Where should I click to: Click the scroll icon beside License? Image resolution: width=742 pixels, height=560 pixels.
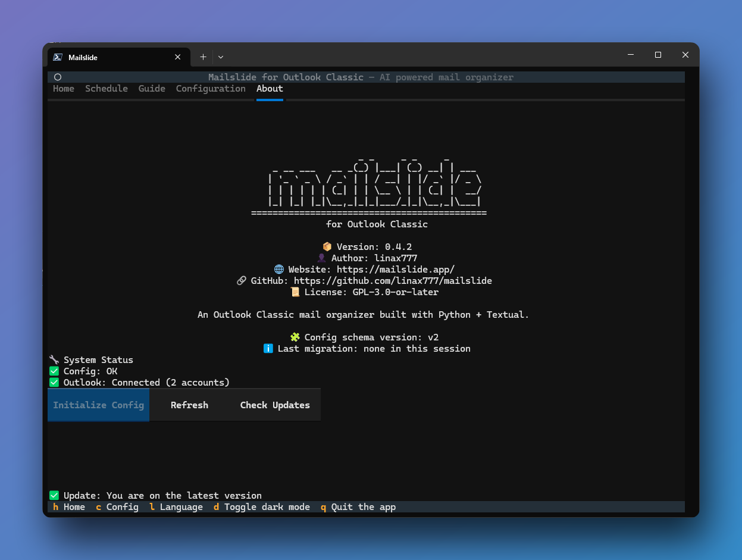[296, 292]
